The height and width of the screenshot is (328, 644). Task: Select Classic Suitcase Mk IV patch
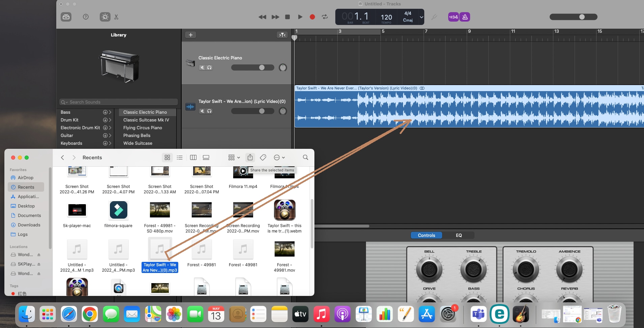click(x=146, y=120)
